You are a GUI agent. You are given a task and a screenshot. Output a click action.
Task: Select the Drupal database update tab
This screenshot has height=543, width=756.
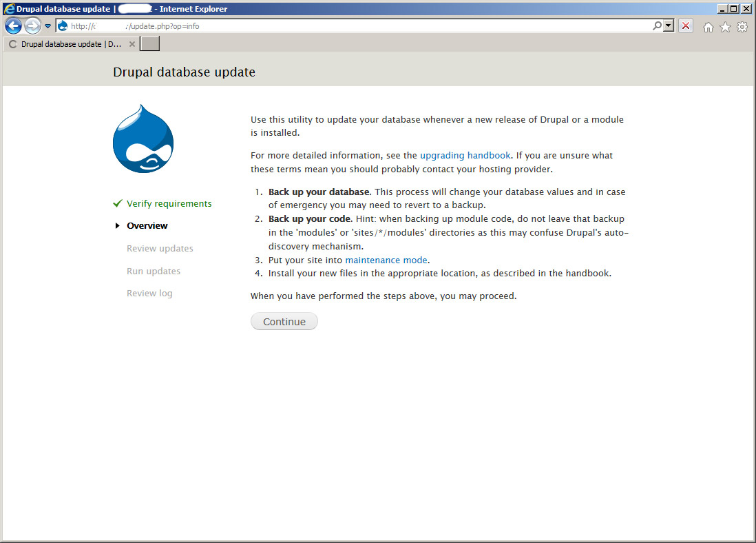point(72,44)
